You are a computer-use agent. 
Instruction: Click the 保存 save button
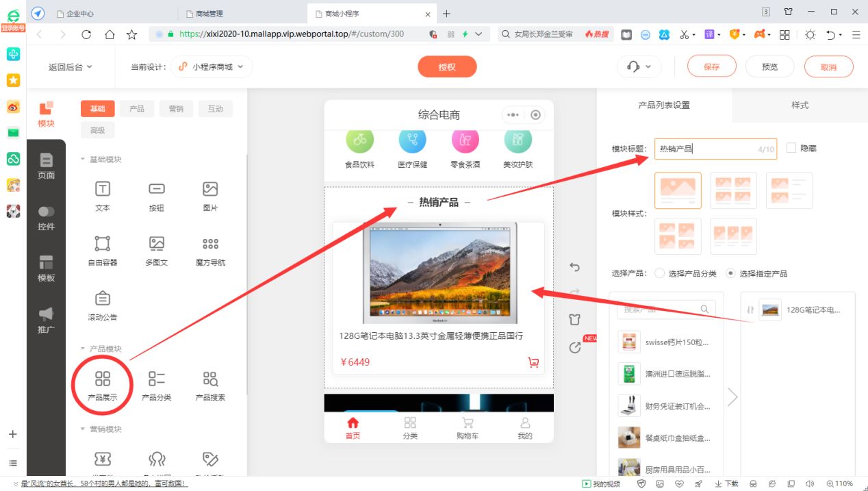[711, 66]
